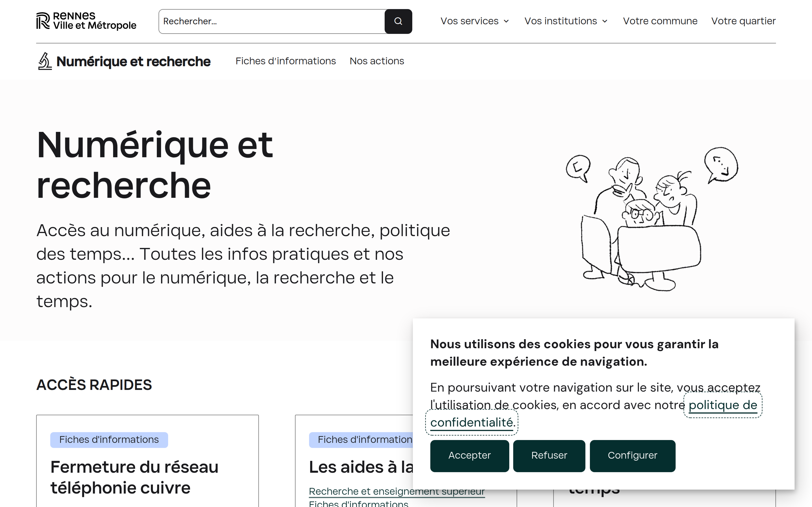Focus the Rechercher search field
Image resolution: width=812 pixels, height=507 pixels.
271,21
